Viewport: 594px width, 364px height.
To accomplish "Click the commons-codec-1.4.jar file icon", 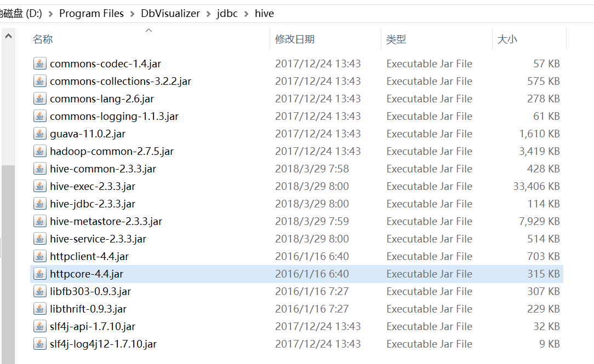I will point(40,63).
